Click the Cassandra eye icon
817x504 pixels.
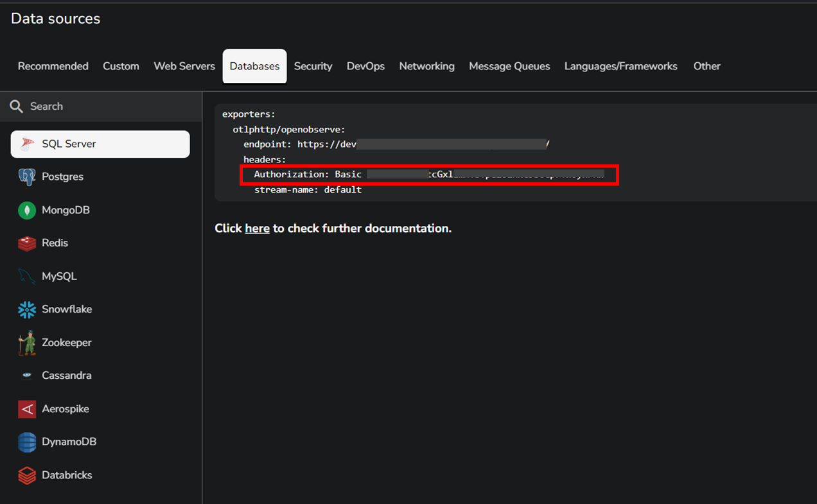26,375
